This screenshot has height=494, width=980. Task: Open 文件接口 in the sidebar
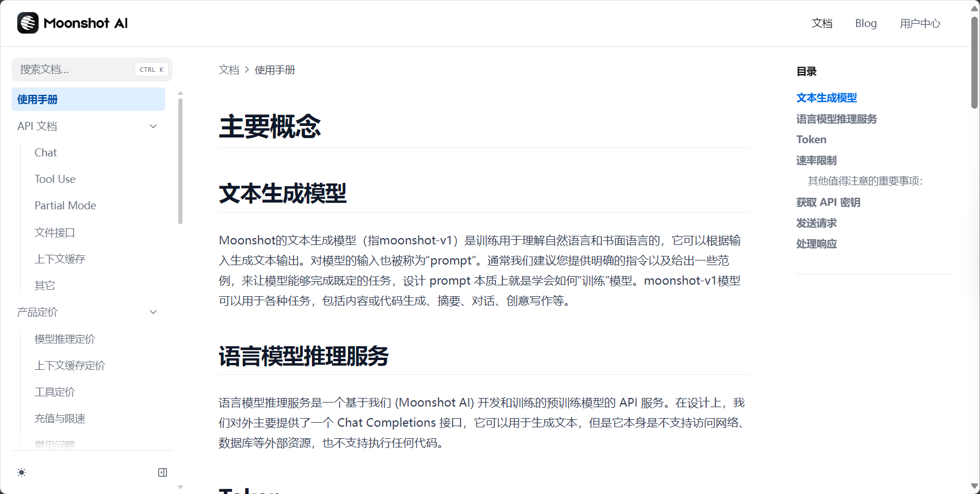click(55, 232)
